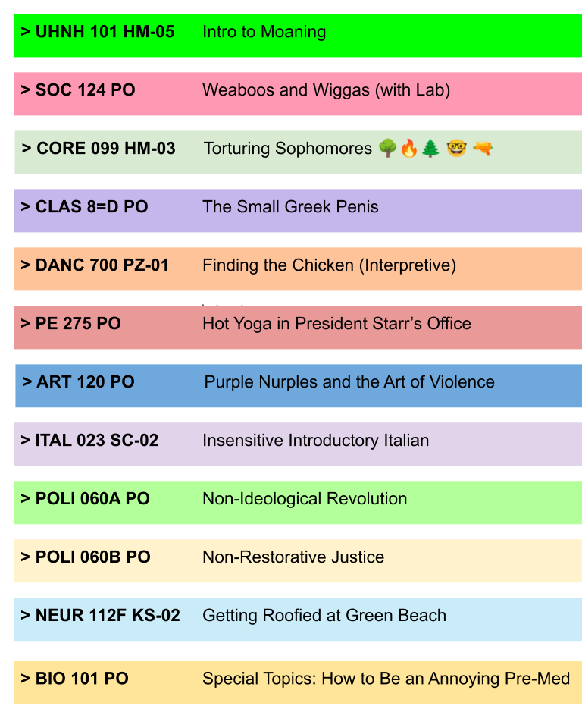Image resolution: width=582 pixels, height=728 pixels.
Task: Click the deciduous tree emoji
Action: pyautogui.click(x=387, y=149)
